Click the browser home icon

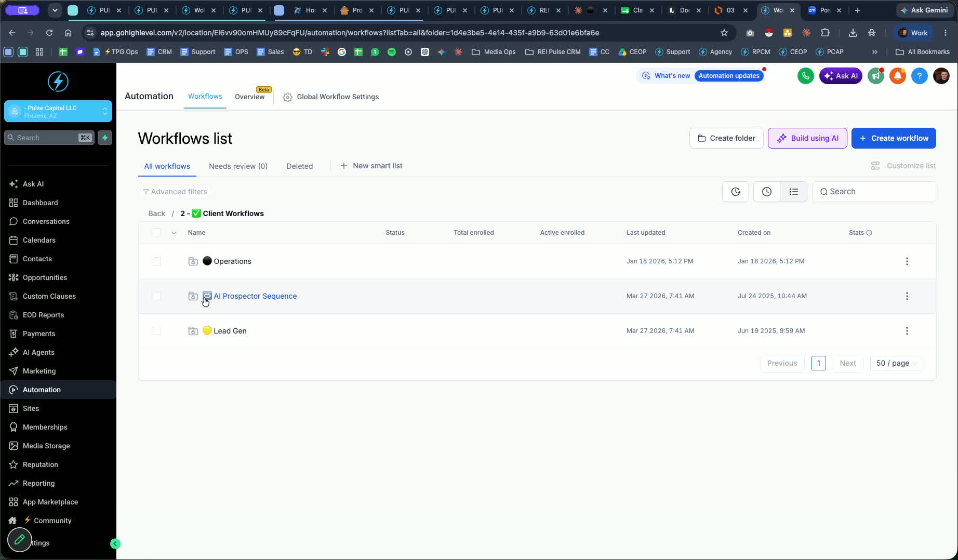68,33
